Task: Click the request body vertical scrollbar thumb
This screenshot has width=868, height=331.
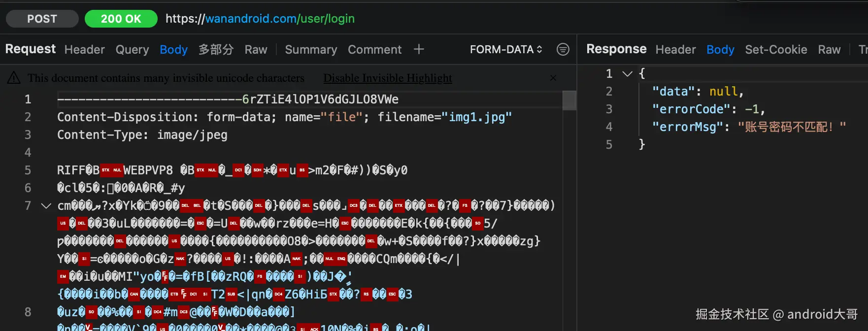Action: click(x=569, y=100)
